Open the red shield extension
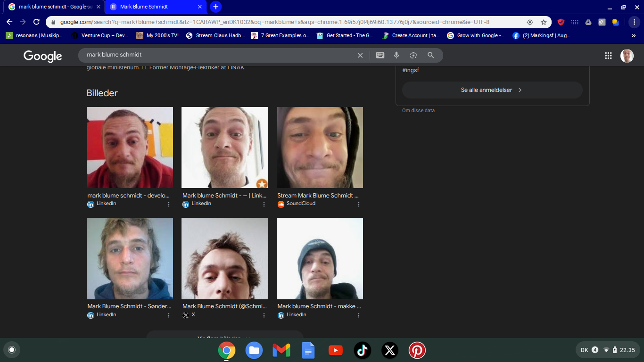This screenshot has height=362, width=644. [x=561, y=22]
